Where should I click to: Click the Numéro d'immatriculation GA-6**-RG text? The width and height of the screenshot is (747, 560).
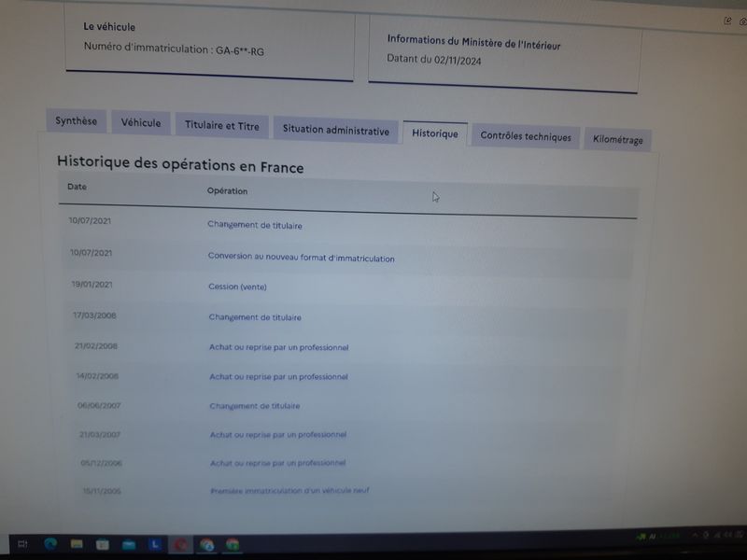coord(174,49)
